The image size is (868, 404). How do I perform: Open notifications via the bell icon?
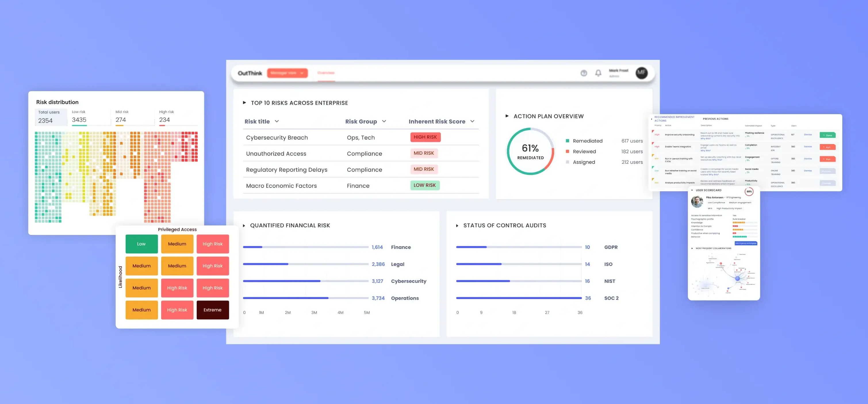pyautogui.click(x=598, y=73)
